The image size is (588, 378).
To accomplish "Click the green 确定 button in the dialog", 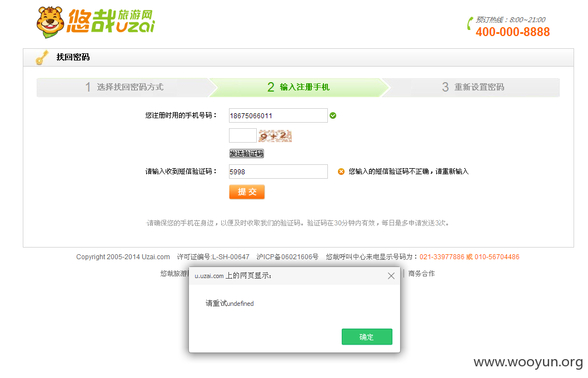I will pos(367,337).
